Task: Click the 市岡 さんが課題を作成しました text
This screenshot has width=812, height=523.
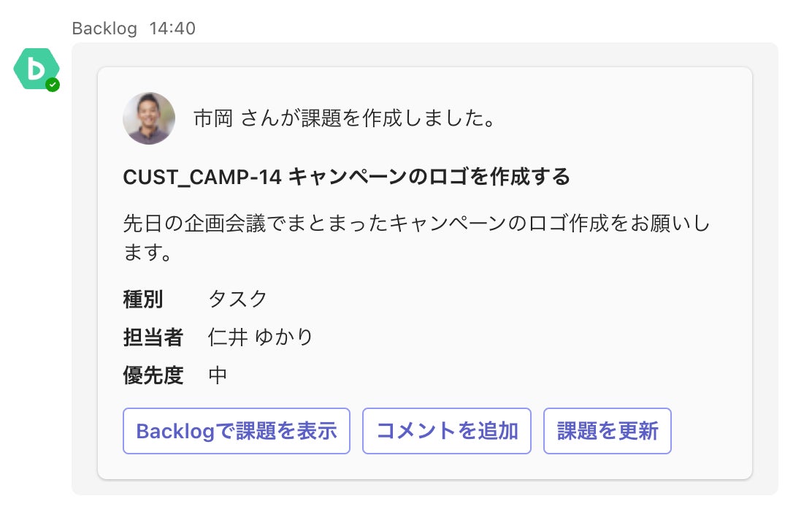Action: [x=345, y=118]
